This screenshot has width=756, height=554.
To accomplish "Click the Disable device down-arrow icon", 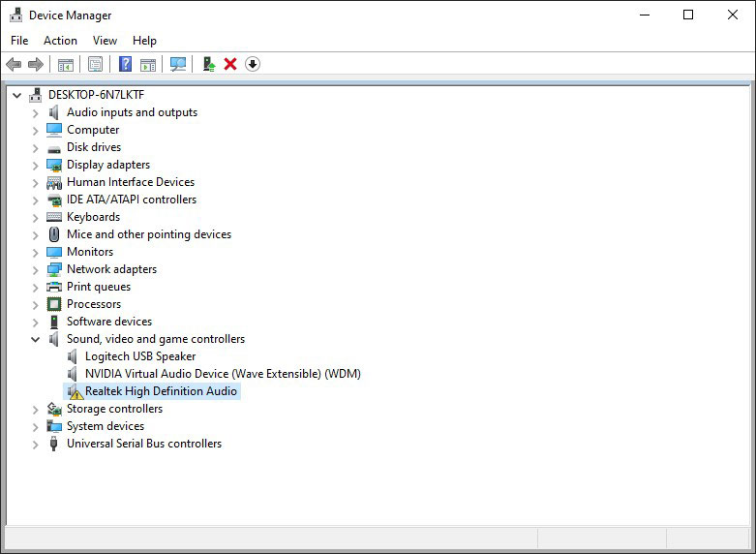I will pos(253,64).
